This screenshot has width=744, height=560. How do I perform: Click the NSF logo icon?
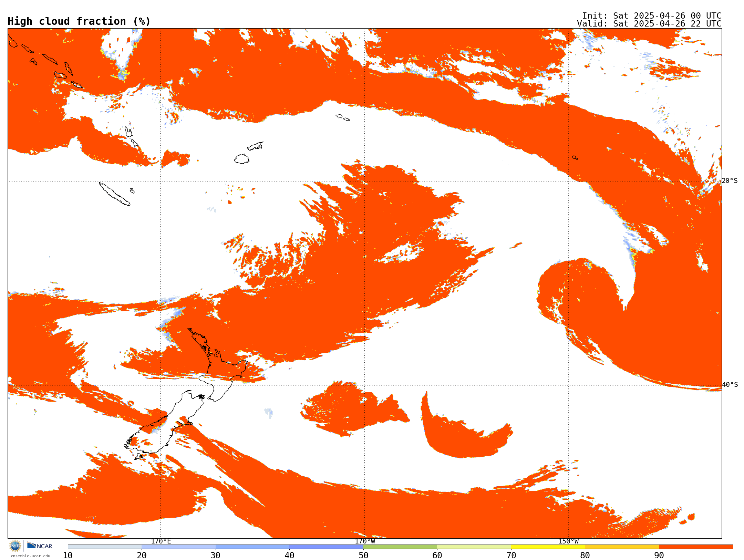15,546
